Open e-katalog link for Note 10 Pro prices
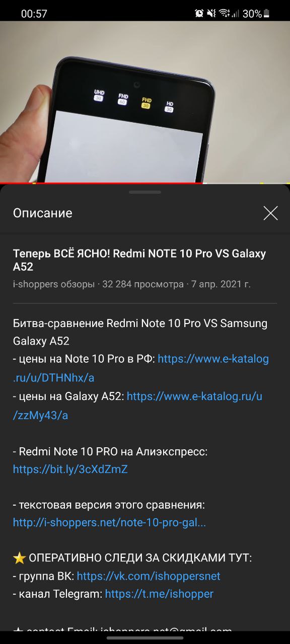Image resolution: width=290 pixels, height=644 pixels. (x=141, y=368)
